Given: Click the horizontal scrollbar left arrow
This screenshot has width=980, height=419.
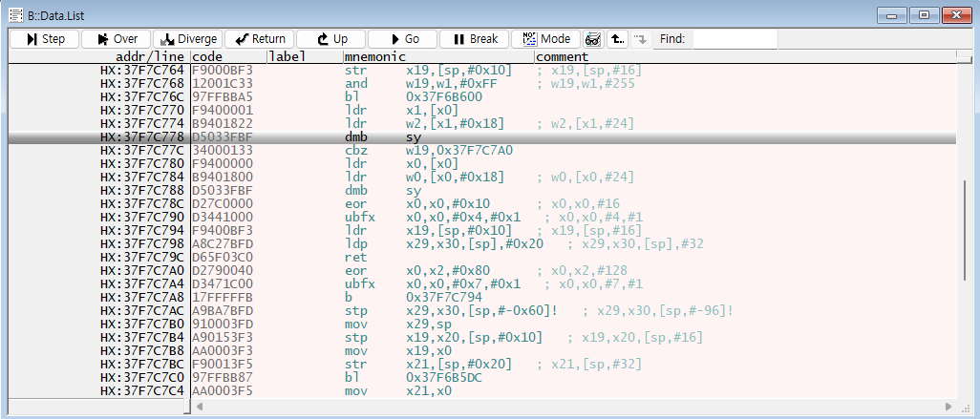Looking at the screenshot, I should 201,407.
